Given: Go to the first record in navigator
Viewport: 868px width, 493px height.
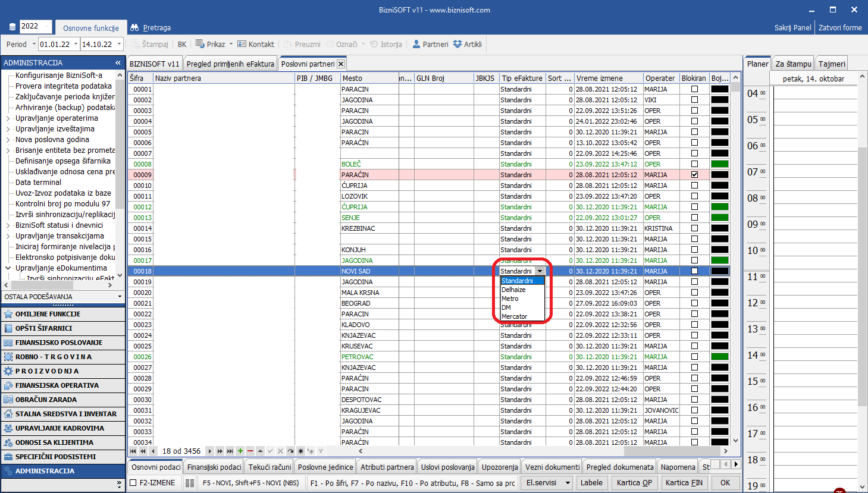Looking at the screenshot, I should click(x=133, y=451).
